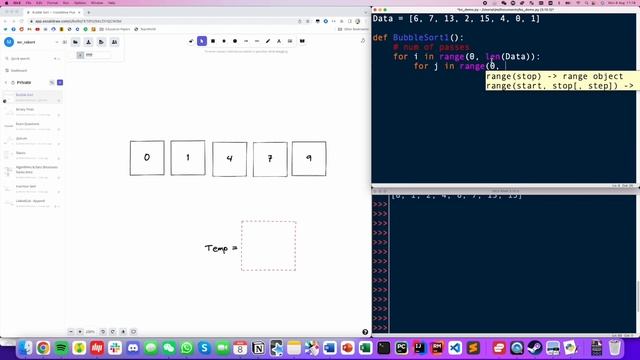Open a new browser tab
This screenshot has width=640, height=360.
point(89,13)
